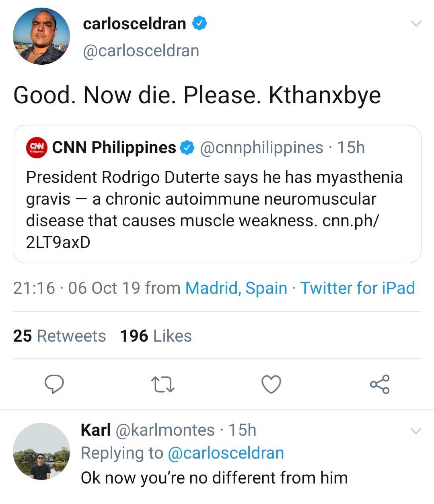This screenshot has width=434, height=504.
Task: Like the tweet with the heart icon
Action: coord(271,384)
